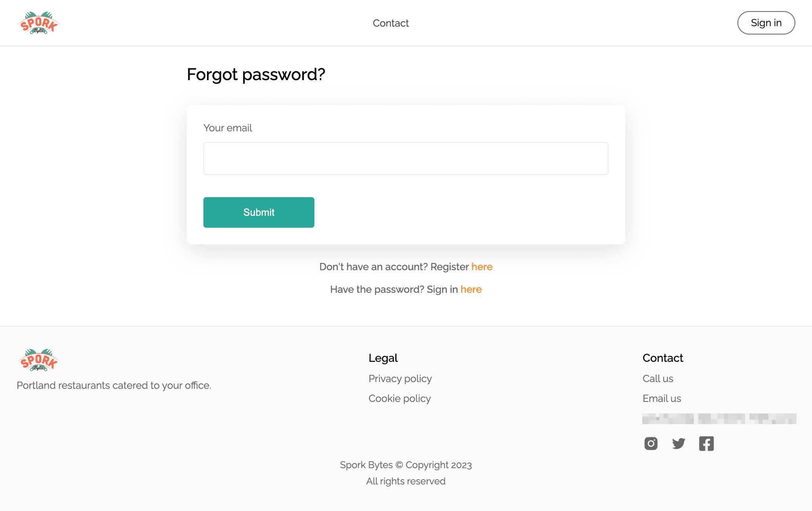Viewport: 812px width, 511px height.
Task: Open the Privacy policy page
Action: 400,378
